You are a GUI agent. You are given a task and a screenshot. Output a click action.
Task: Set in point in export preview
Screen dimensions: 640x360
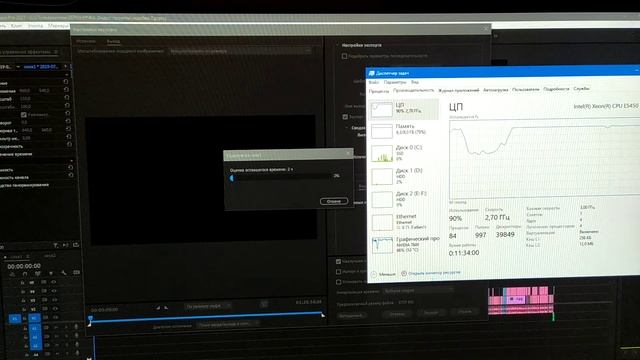158,308
